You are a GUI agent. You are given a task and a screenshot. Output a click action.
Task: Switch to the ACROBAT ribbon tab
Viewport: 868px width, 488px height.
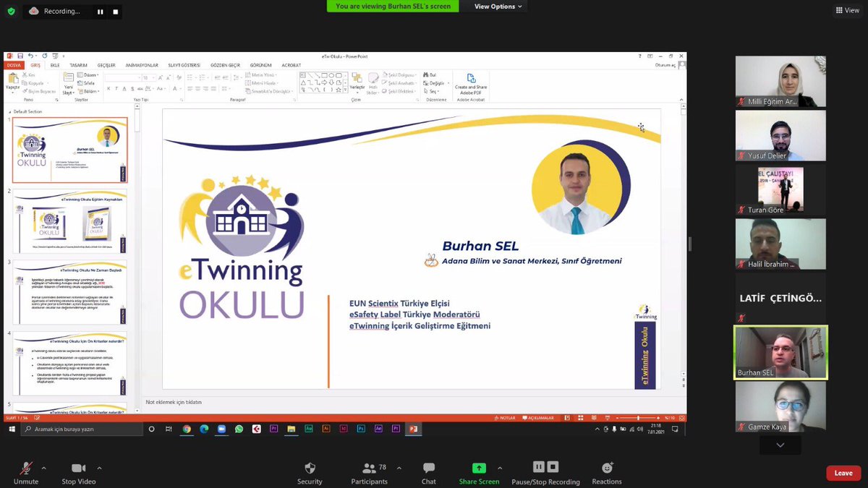[291, 65]
